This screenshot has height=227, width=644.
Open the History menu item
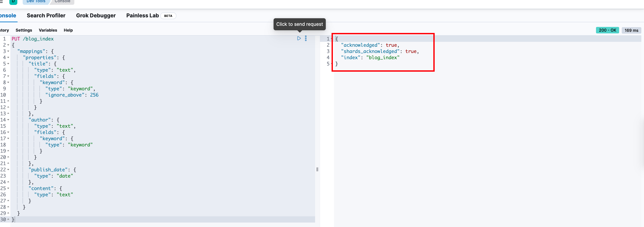pyautogui.click(x=4, y=30)
